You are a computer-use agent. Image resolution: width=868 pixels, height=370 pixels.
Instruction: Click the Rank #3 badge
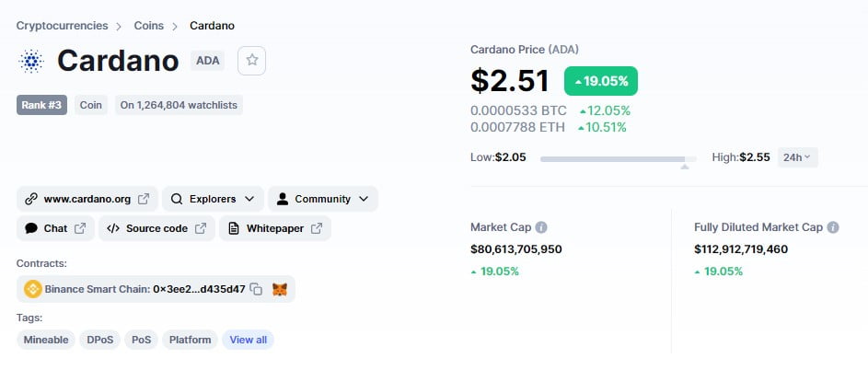[42, 105]
